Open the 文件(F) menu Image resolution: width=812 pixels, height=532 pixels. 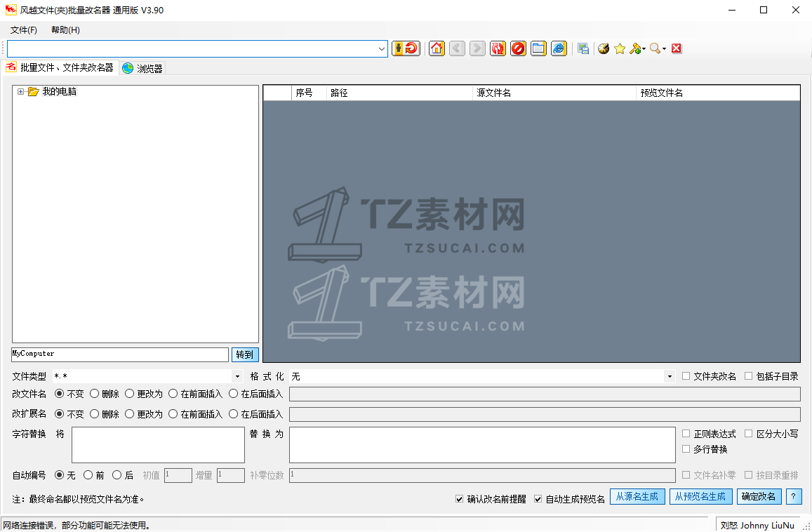point(24,30)
